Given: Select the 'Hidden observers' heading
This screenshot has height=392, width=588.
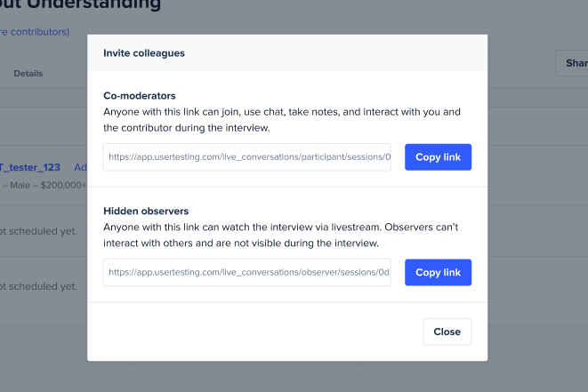Looking at the screenshot, I should coord(146,211).
